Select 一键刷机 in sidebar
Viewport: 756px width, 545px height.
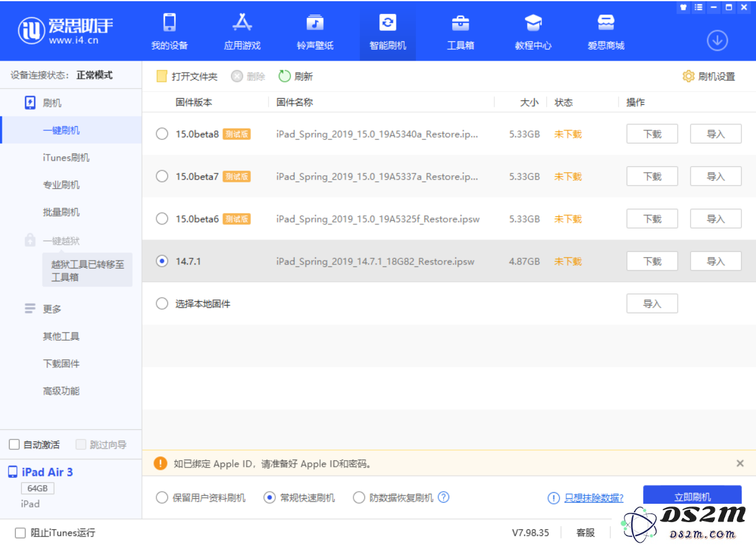point(71,130)
